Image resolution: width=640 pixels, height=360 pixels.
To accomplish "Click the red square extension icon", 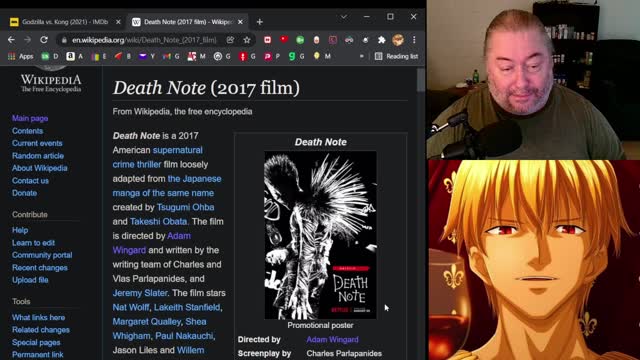I will tap(267, 40).
